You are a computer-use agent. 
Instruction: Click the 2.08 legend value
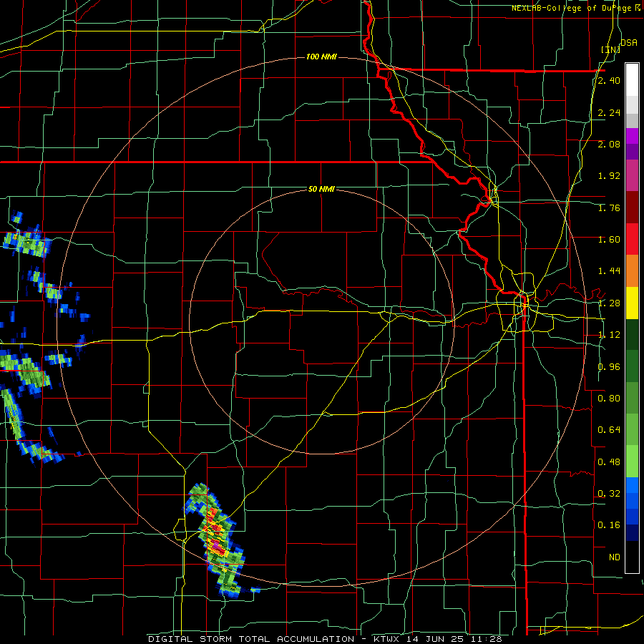pyautogui.click(x=609, y=144)
